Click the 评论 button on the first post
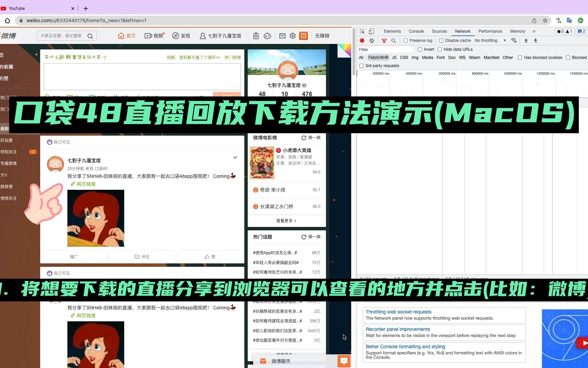Viewport: 588px width, 368px height. click(142, 257)
